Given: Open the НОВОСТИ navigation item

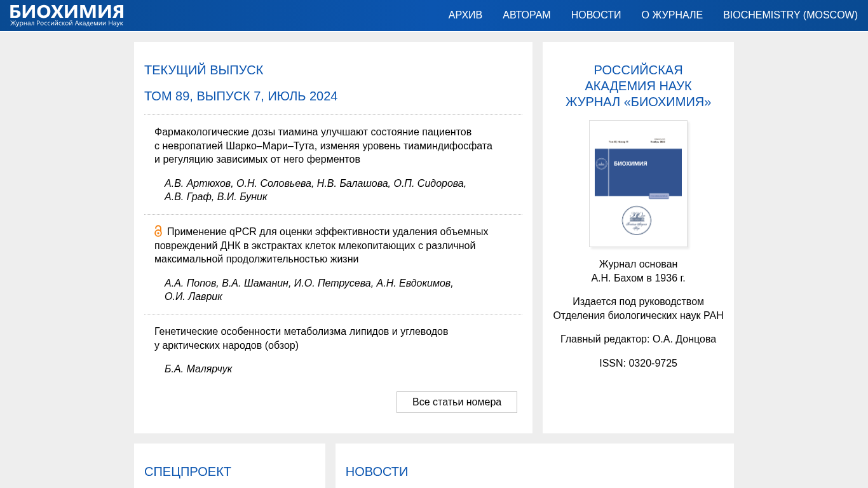Looking at the screenshot, I should [595, 15].
